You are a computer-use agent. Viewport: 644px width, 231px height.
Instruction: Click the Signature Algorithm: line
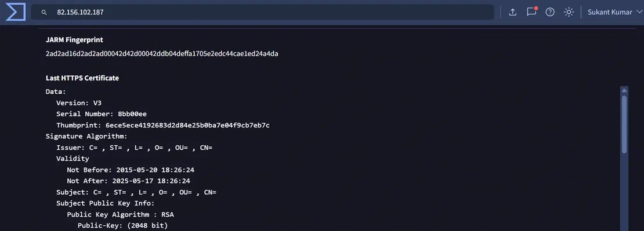point(86,136)
